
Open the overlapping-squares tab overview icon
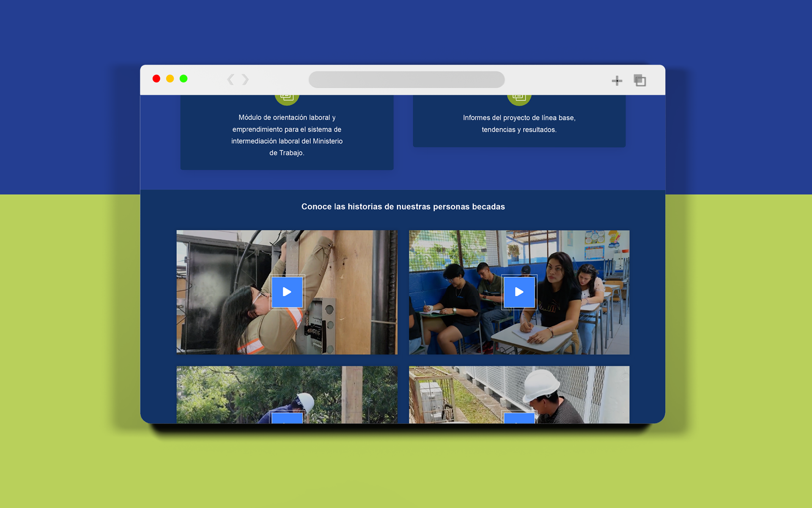click(x=639, y=80)
